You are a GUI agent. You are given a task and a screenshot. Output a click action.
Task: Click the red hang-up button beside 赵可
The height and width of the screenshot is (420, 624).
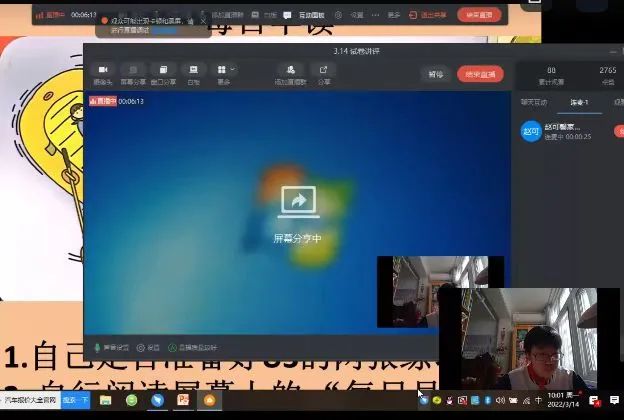pos(619,131)
